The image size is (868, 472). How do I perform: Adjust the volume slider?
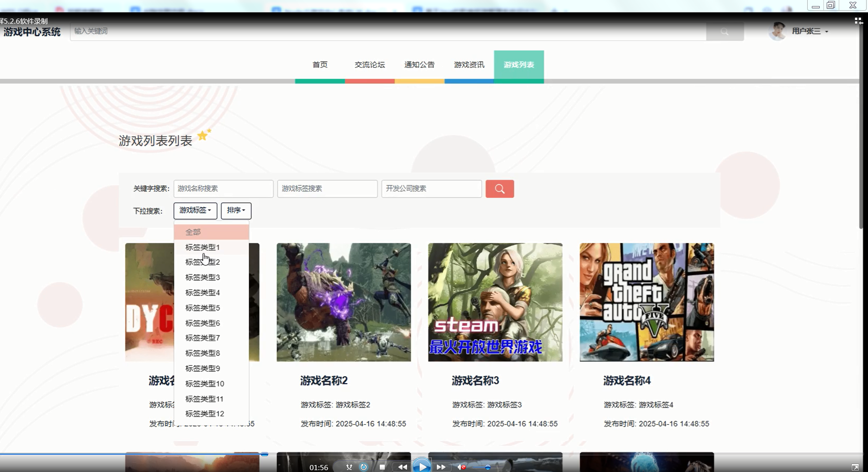pyautogui.click(x=487, y=467)
